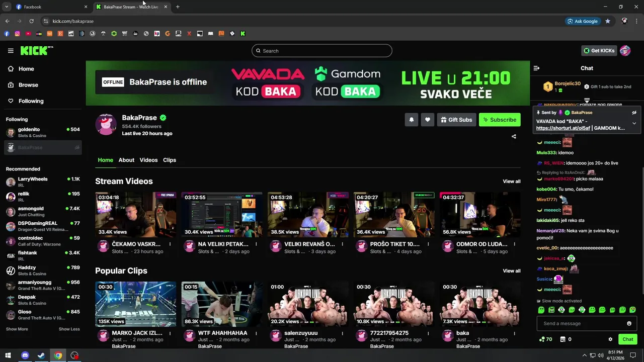Bookmark this page with star icon
This screenshot has width=644, height=362.
click(608, 21)
